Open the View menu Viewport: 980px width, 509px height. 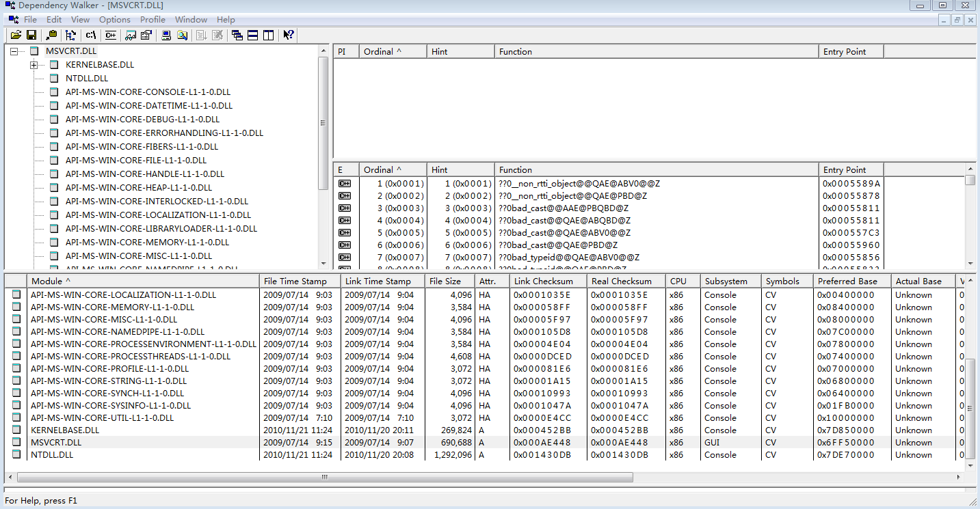80,20
